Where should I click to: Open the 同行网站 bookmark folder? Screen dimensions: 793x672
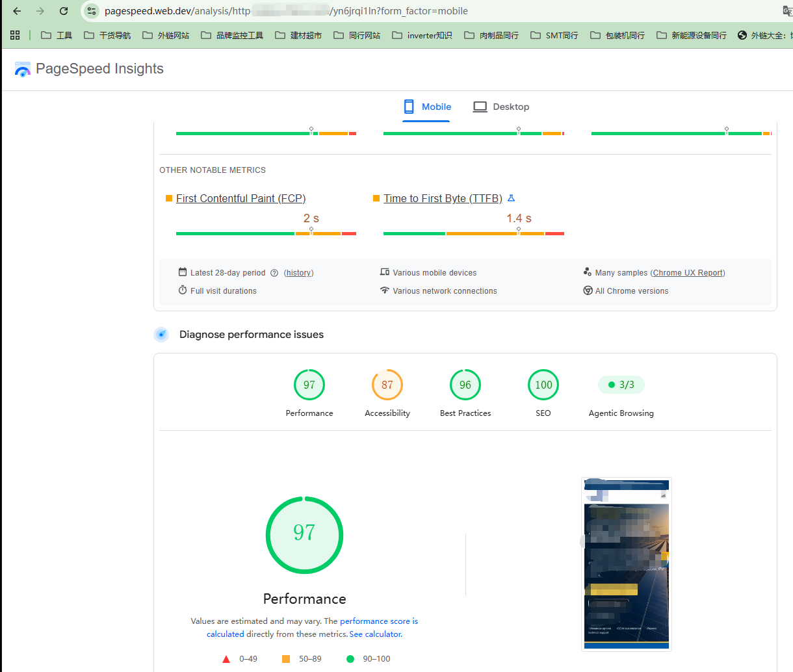(x=357, y=35)
